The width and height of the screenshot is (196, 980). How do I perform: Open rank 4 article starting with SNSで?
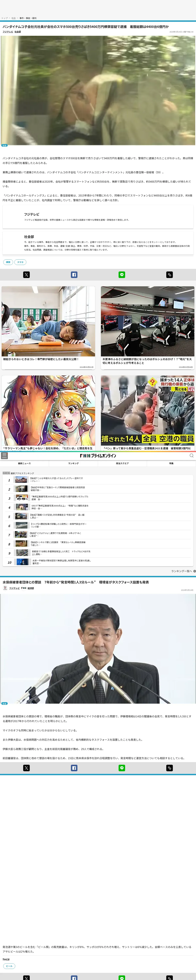click(60, 507)
